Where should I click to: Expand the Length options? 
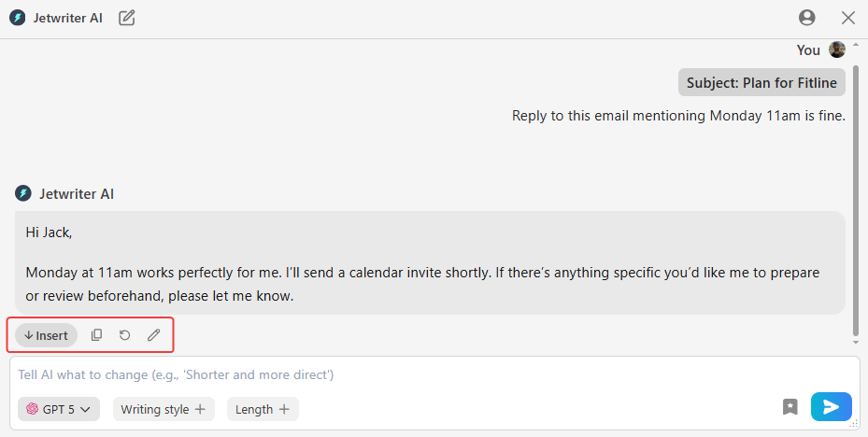pyautogui.click(x=263, y=409)
